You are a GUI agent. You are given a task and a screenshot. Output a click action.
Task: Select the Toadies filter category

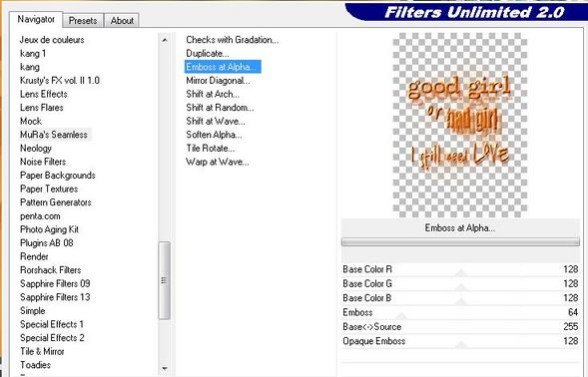[35, 365]
